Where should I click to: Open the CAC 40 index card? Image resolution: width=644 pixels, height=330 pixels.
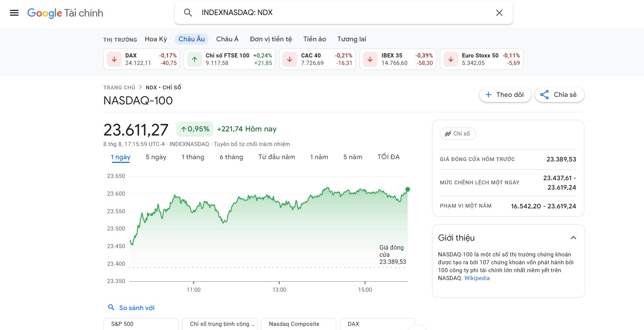(x=317, y=59)
